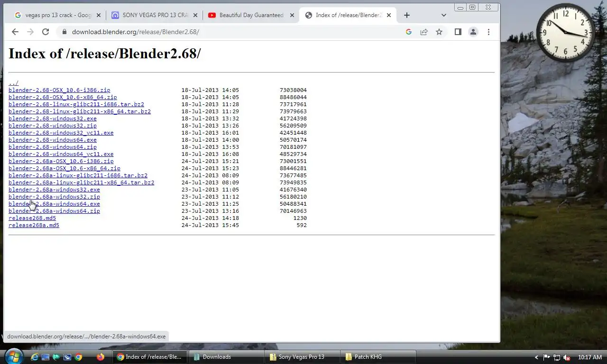Image resolution: width=607 pixels, height=364 pixels.
Task: Click the browser forward arrow
Action: click(x=30, y=32)
